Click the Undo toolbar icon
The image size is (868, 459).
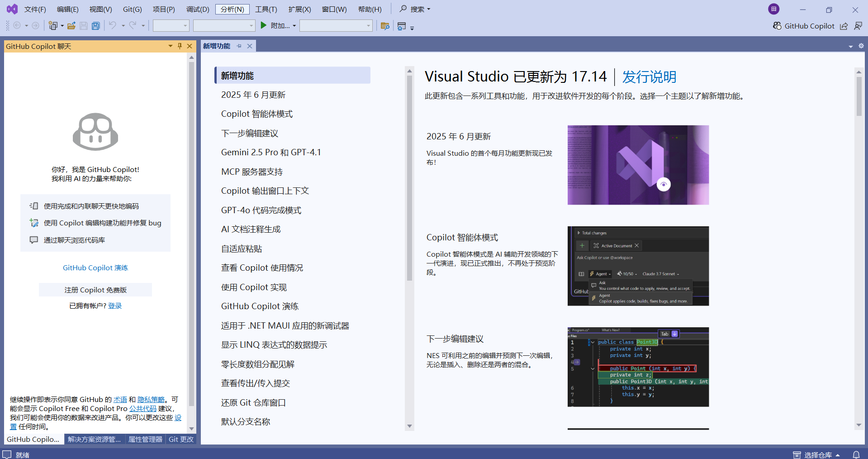(113, 26)
